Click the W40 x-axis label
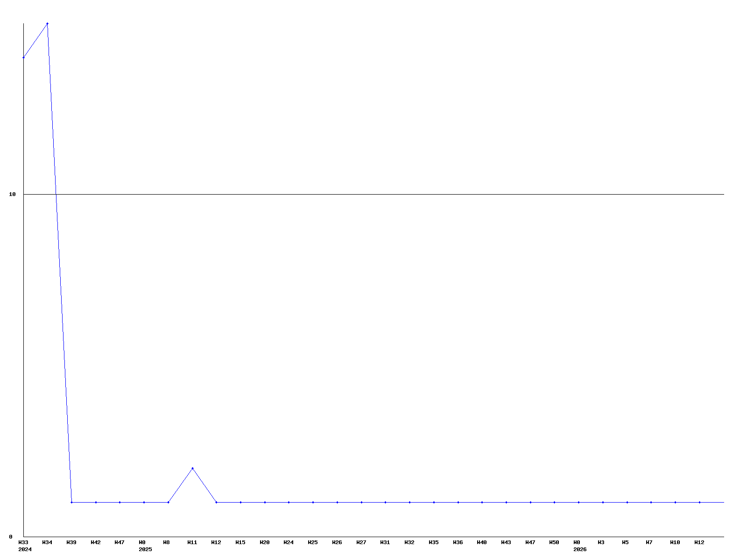747x560 pixels. (x=482, y=542)
